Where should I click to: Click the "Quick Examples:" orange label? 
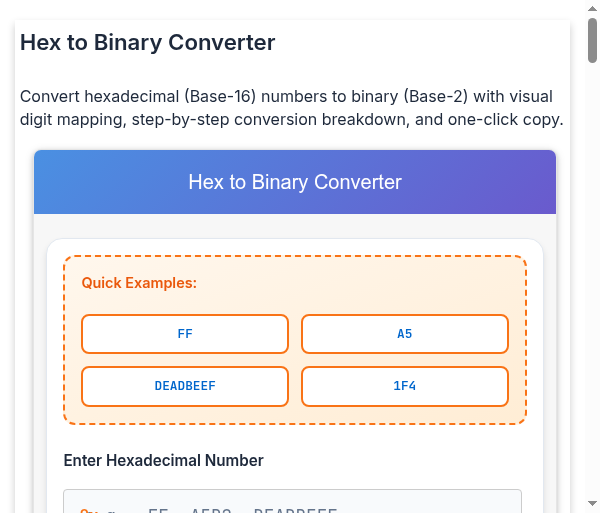tap(139, 283)
